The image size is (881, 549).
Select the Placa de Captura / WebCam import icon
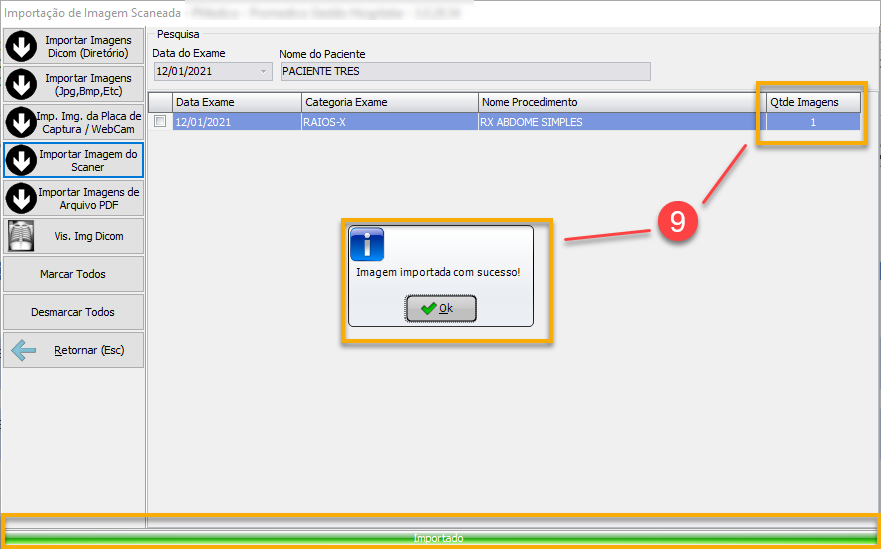(22, 122)
